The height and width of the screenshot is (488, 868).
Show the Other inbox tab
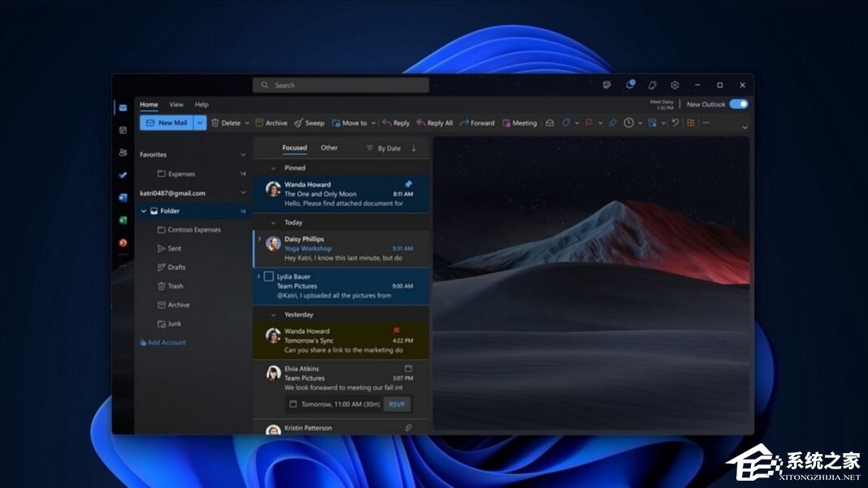tap(329, 148)
